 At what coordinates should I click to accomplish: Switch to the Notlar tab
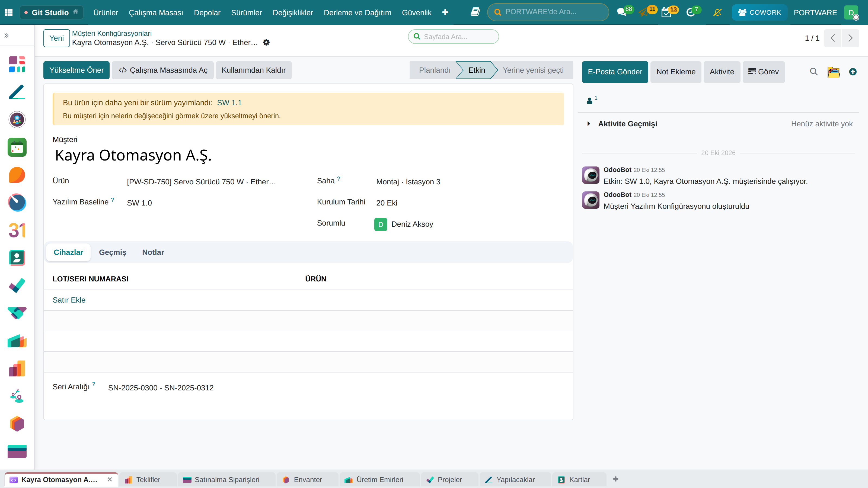(x=153, y=252)
